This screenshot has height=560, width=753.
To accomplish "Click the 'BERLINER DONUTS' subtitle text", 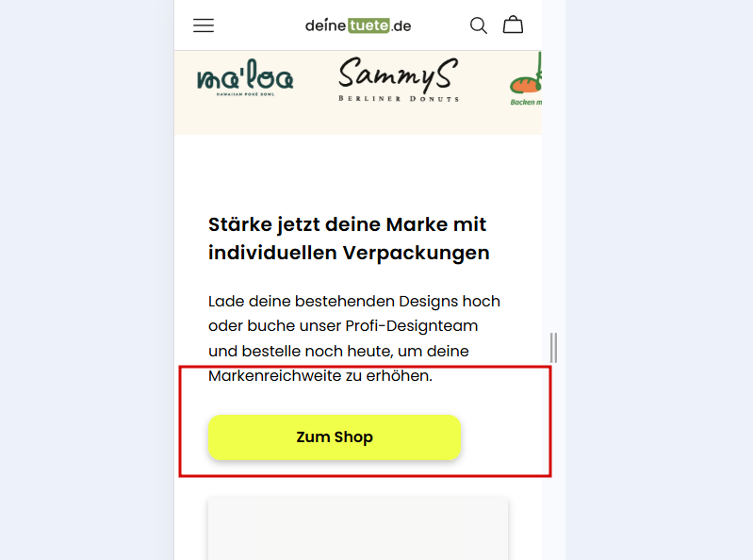I will [399, 98].
